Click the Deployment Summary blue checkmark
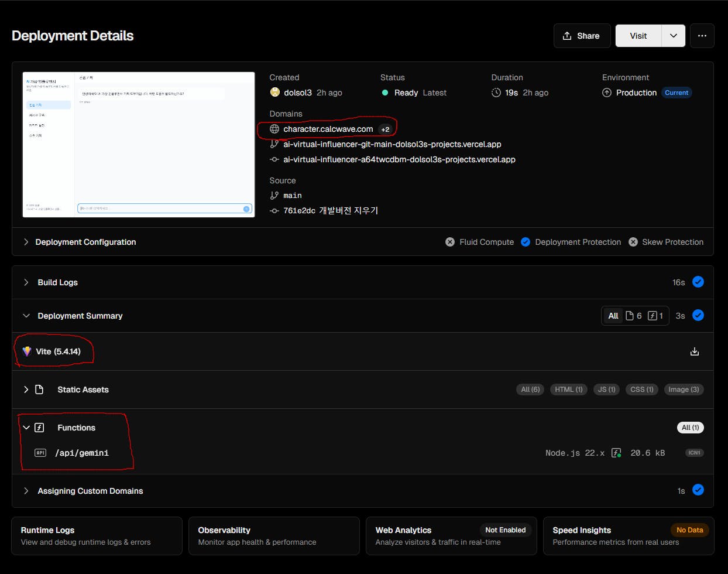Viewport: 728px width, 574px height. tap(698, 315)
